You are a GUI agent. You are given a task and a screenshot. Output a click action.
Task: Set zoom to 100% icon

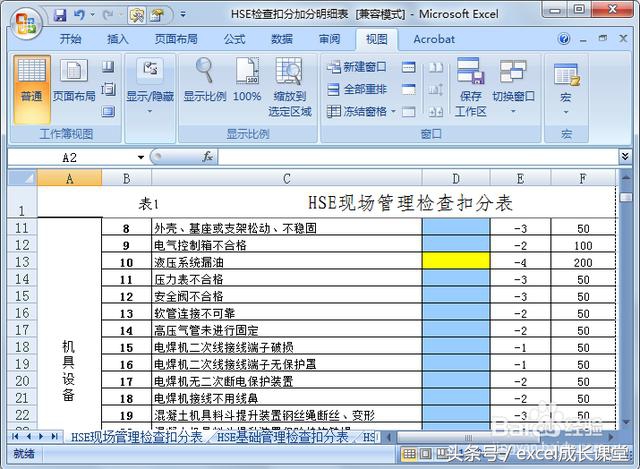tap(247, 80)
